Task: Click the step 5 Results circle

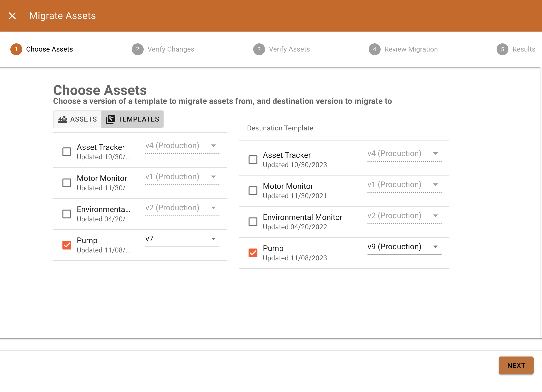Action: pos(503,49)
